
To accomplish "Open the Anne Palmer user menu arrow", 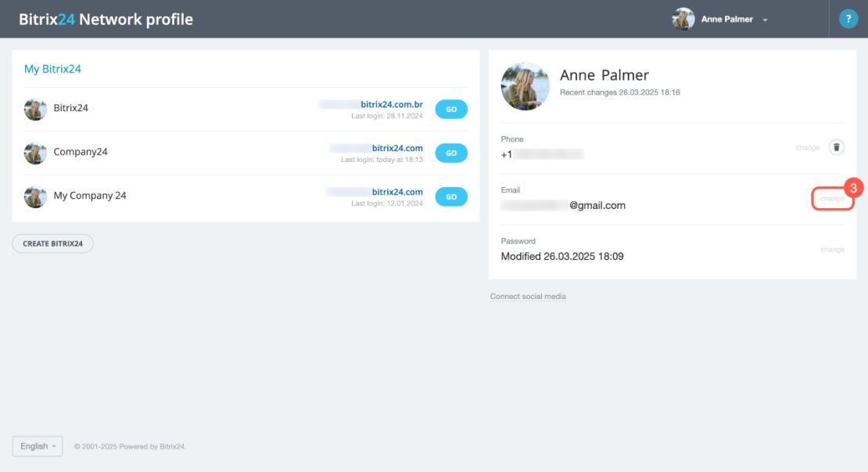I will tap(765, 20).
